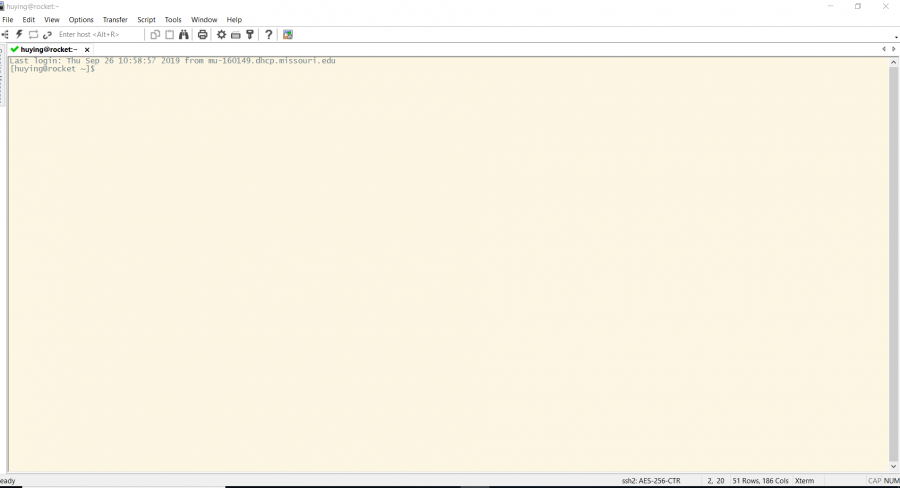Click the Print icon in toolbar
The height and width of the screenshot is (488, 900).
(203, 35)
